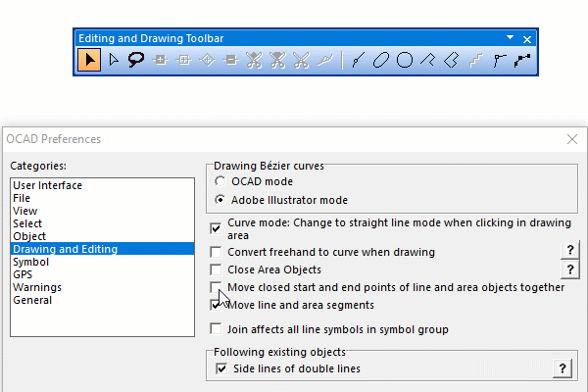The width and height of the screenshot is (588, 392).
Task: Click the scissors icon beside the remove vertex icon
Action: click(254, 60)
